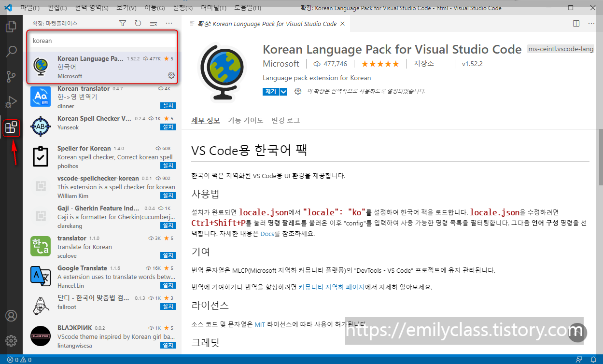Open the uninstall 제거 dropdown arrow
Screen dimensions: 603x364
click(283, 91)
